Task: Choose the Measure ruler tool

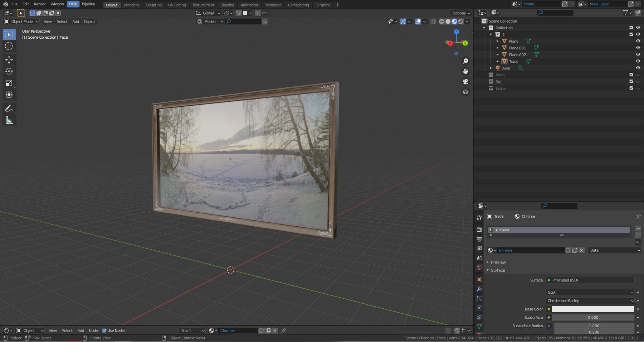Action: [9, 120]
